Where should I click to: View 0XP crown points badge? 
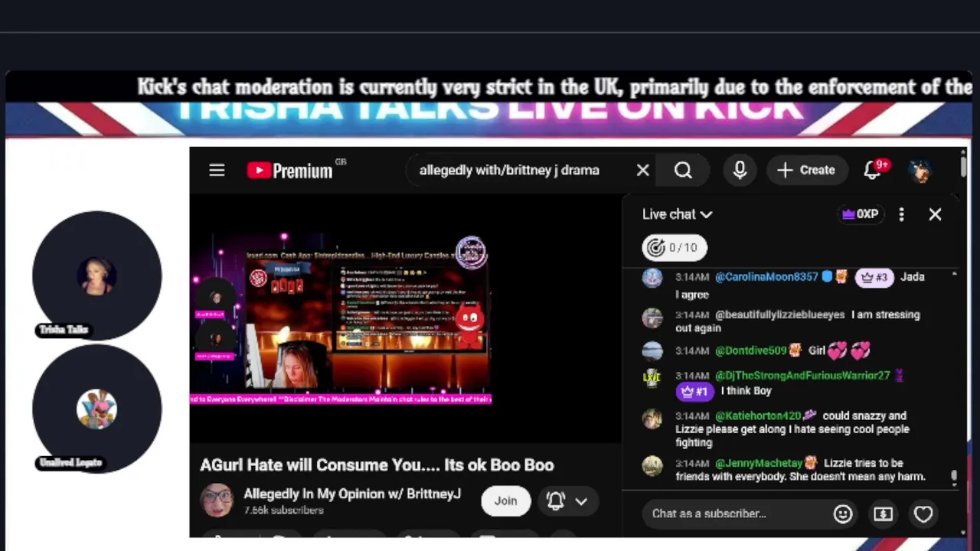pyautogui.click(x=860, y=214)
